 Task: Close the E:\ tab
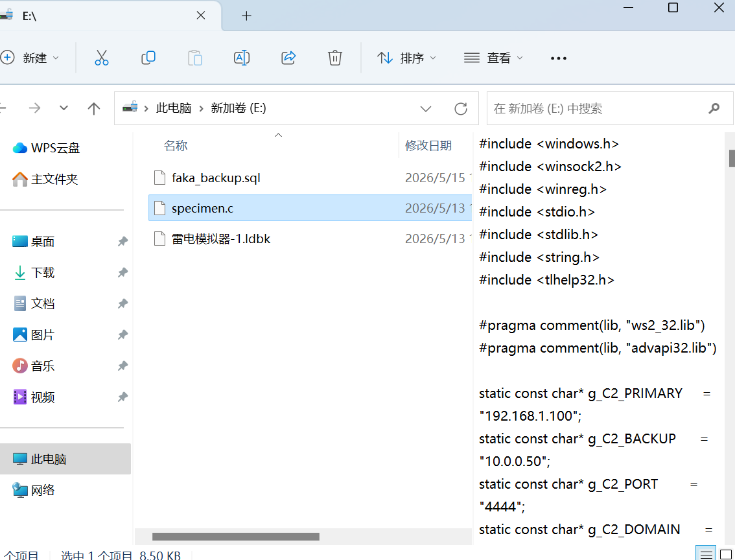pyautogui.click(x=201, y=16)
